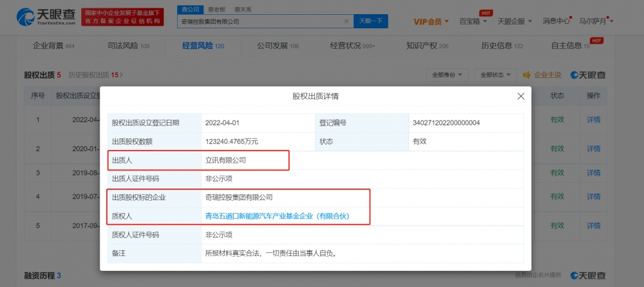Open the 马尔萨月 user menu
Image resolution: width=644 pixels, height=287 pixels.
click(x=596, y=21)
